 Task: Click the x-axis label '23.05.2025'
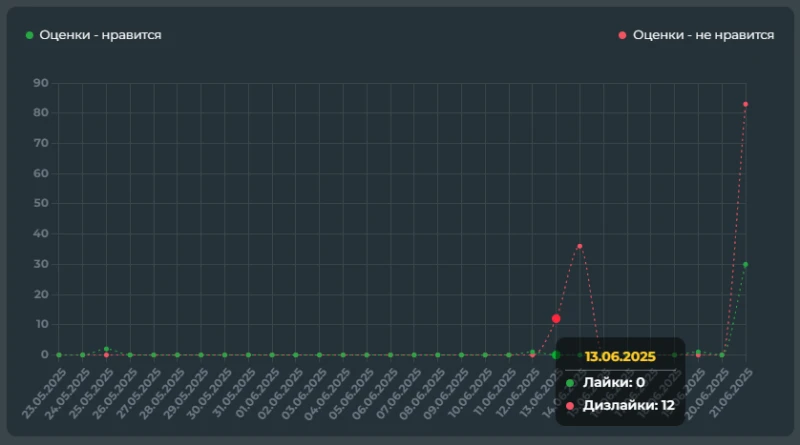click(x=44, y=393)
